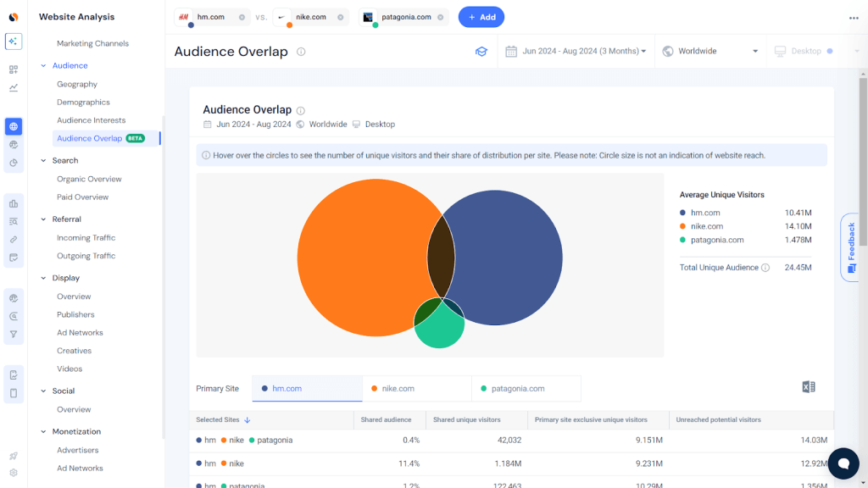Click the graduation cap learning icon in header
The width and height of the screenshot is (868, 488).
coord(481,51)
